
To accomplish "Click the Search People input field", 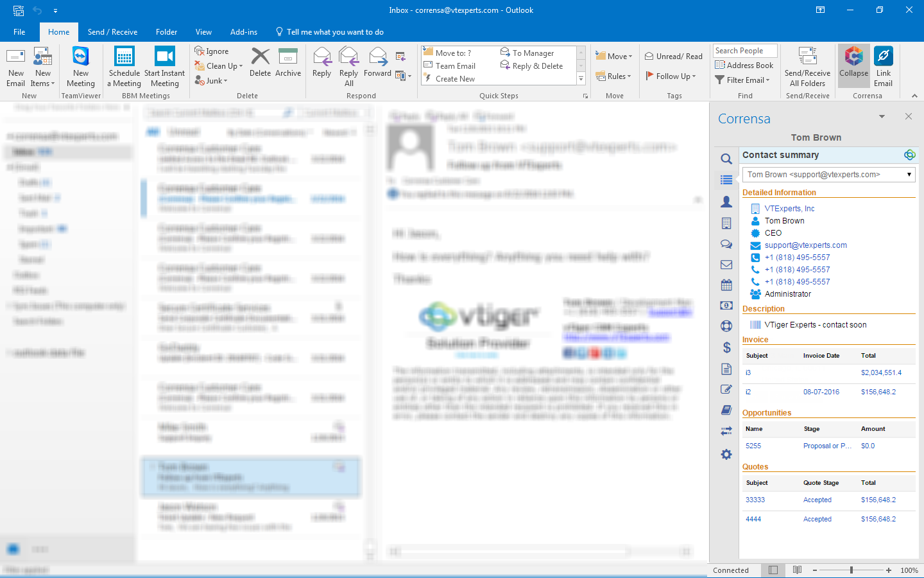I will point(745,51).
